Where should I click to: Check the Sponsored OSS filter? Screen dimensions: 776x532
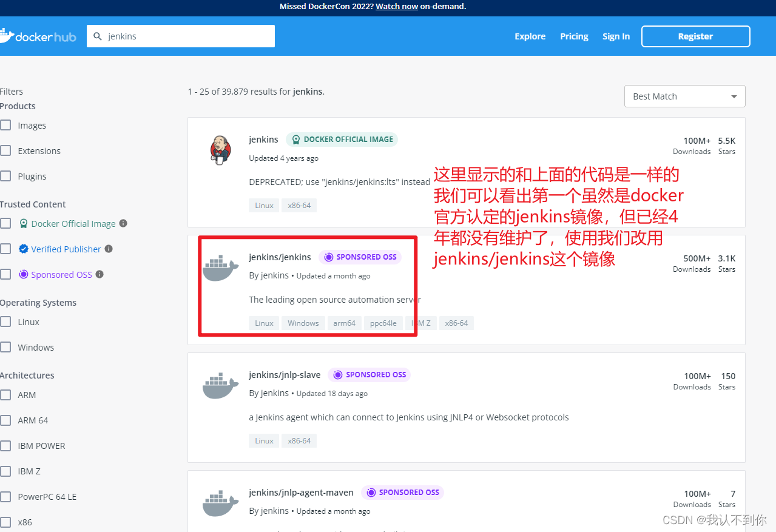pos(5,274)
